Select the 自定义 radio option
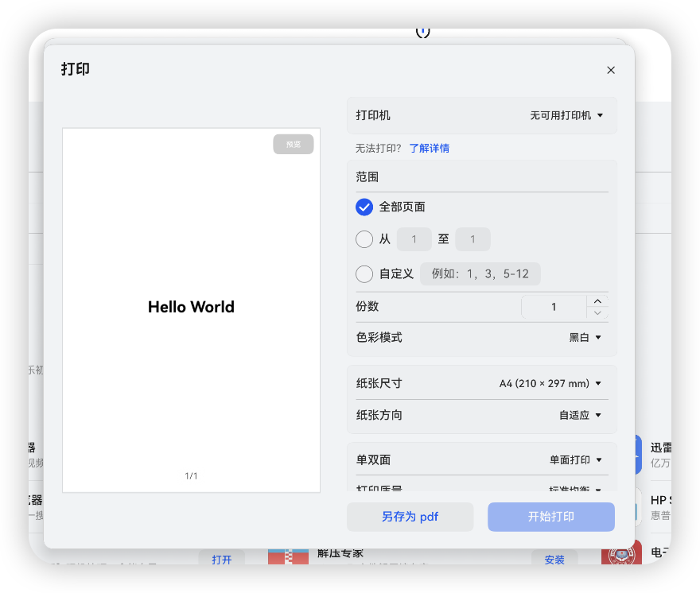The height and width of the screenshot is (593, 700). click(x=364, y=273)
